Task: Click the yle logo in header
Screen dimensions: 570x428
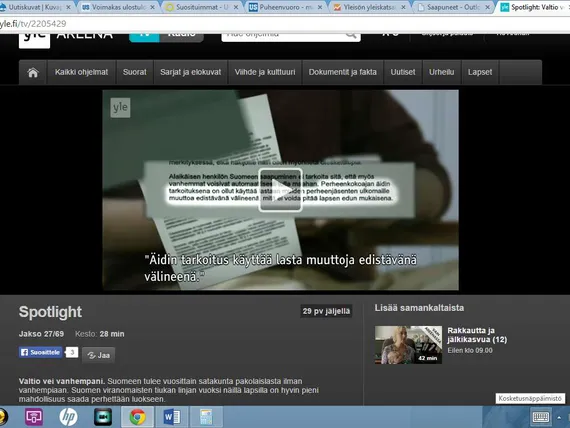Action: click(34, 40)
